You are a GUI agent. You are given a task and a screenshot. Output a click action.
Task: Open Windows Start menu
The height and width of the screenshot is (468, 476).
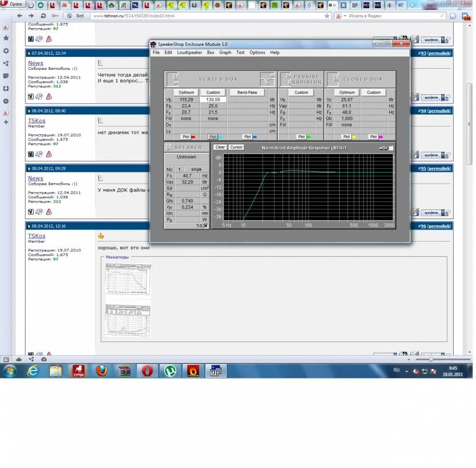(9, 371)
